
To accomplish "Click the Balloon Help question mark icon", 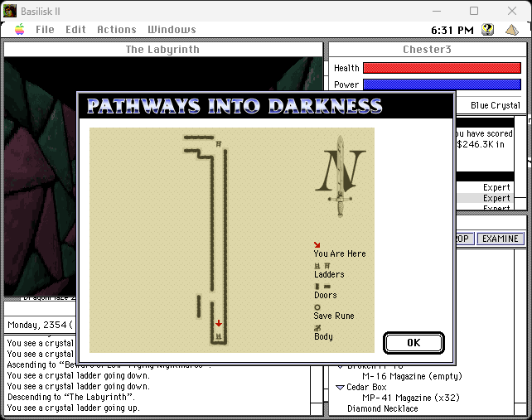I will click(x=487, y=30).
